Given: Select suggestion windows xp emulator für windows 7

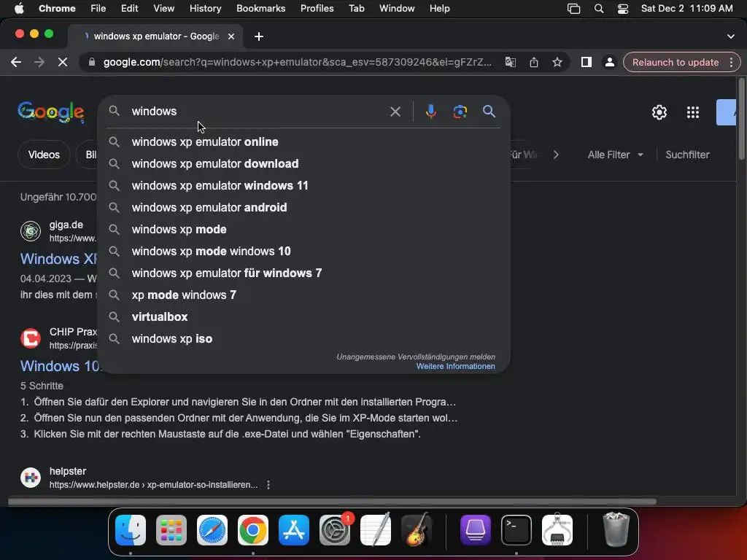Looking at the screenshot, I should pyautogui.click(x=303, y=273).
